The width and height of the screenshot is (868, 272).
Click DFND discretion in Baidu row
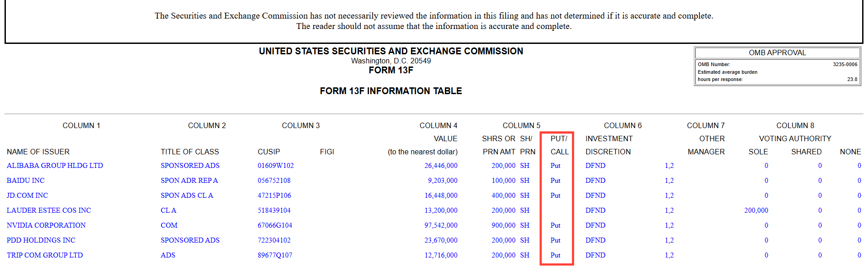(595, 181)
